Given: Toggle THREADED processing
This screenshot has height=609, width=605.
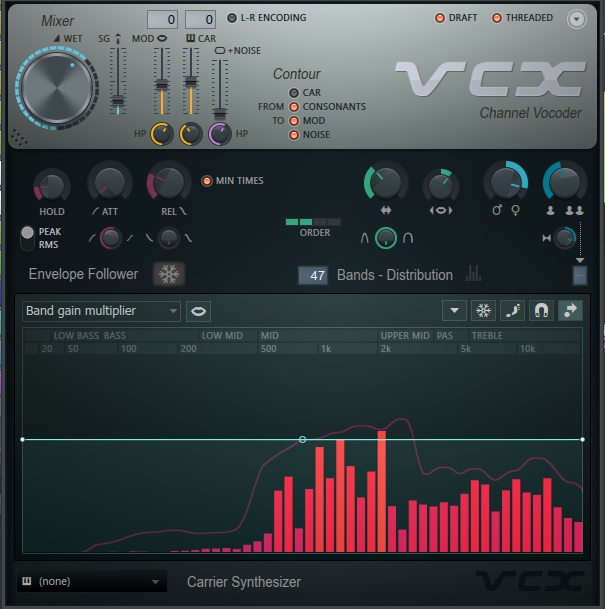Looking at the screenshot, I should point(497,18).
